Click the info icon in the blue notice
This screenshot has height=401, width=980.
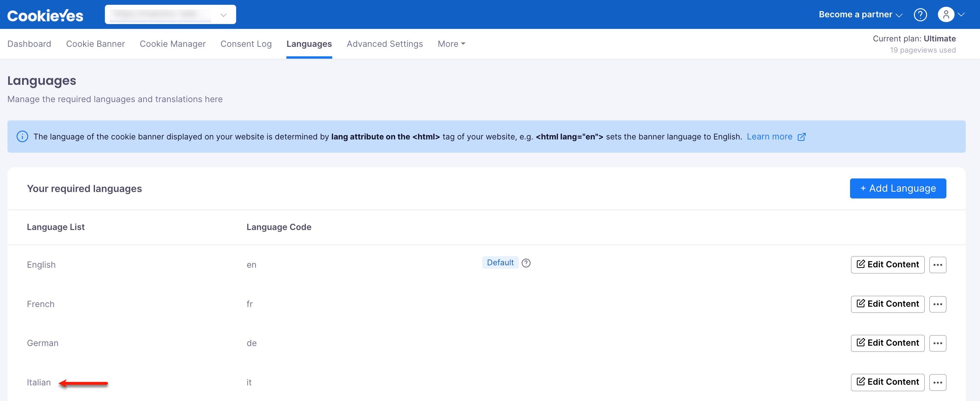click(22, 137)
